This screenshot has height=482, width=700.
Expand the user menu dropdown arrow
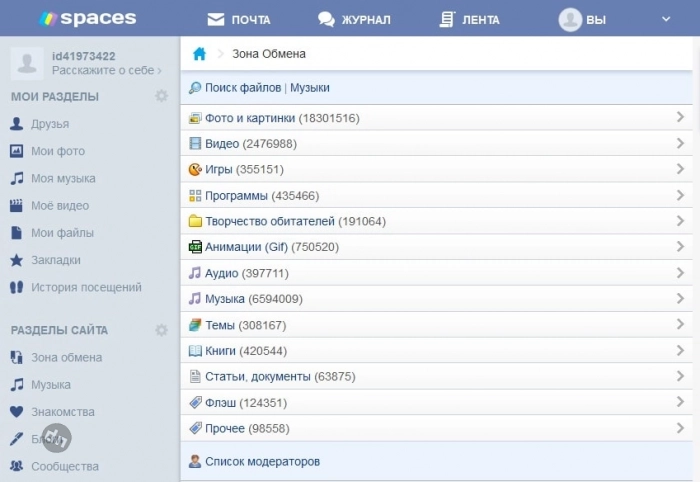point(666,19)
